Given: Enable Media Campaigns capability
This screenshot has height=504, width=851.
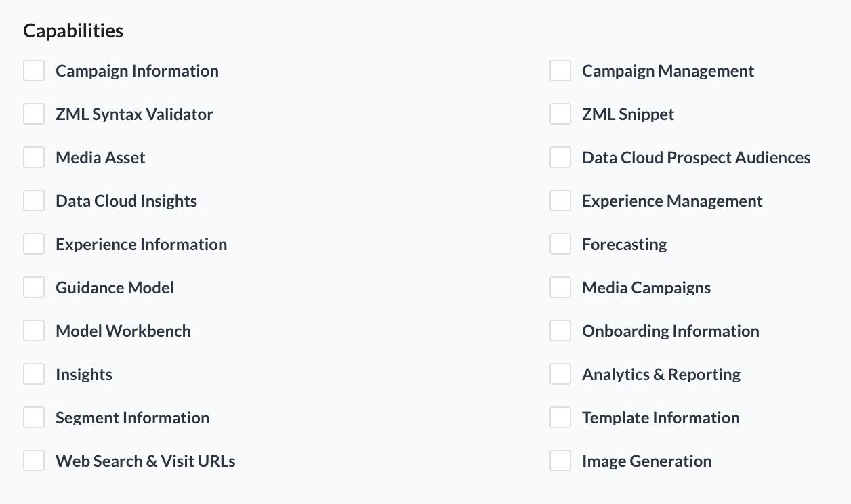Looking at the screenshot, I should [x=560, y=287].
